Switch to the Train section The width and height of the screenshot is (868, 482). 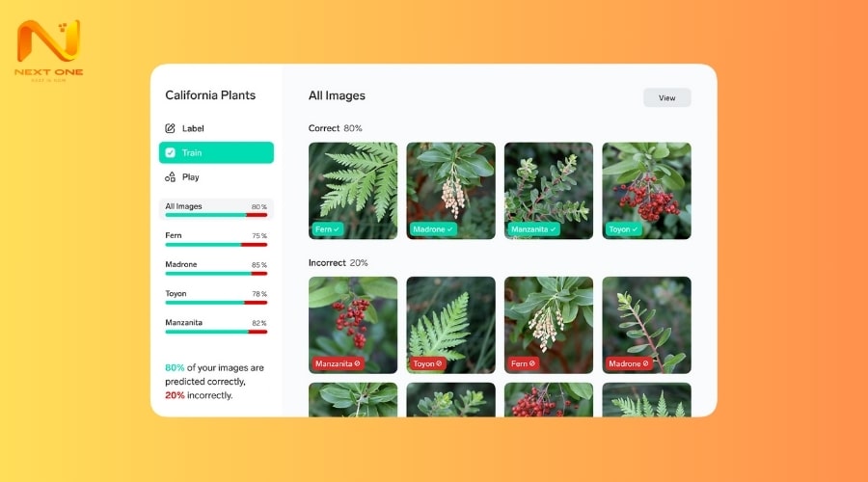pyautogui.click(x=216, y=152)
